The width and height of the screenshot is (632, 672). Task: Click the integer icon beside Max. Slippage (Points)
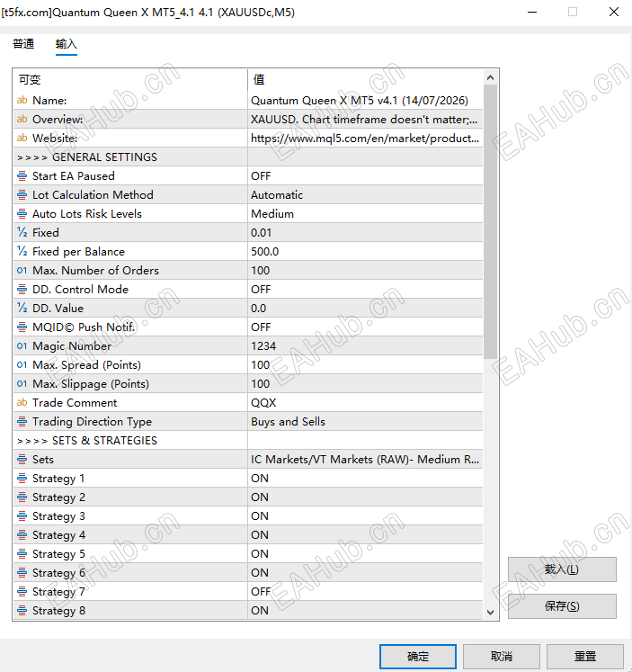pos(22,383)
